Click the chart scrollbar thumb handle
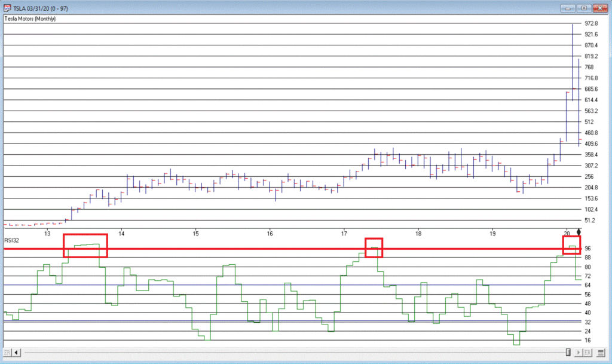The height and width of the screenshot is (364, 612). coord(568,353)
